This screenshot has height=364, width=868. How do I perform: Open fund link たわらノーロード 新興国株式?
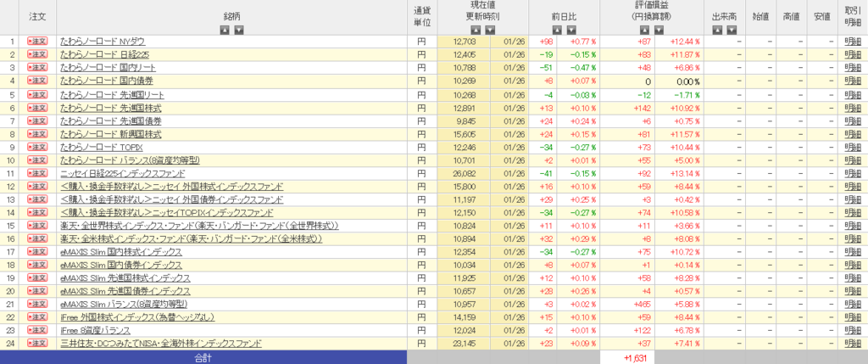click(x=111, y=135)
